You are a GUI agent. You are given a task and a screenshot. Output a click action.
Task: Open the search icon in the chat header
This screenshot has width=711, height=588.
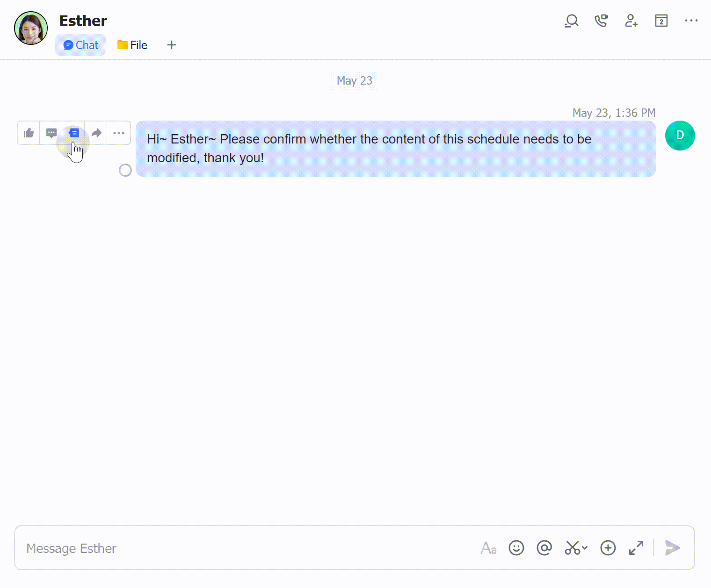571,21
